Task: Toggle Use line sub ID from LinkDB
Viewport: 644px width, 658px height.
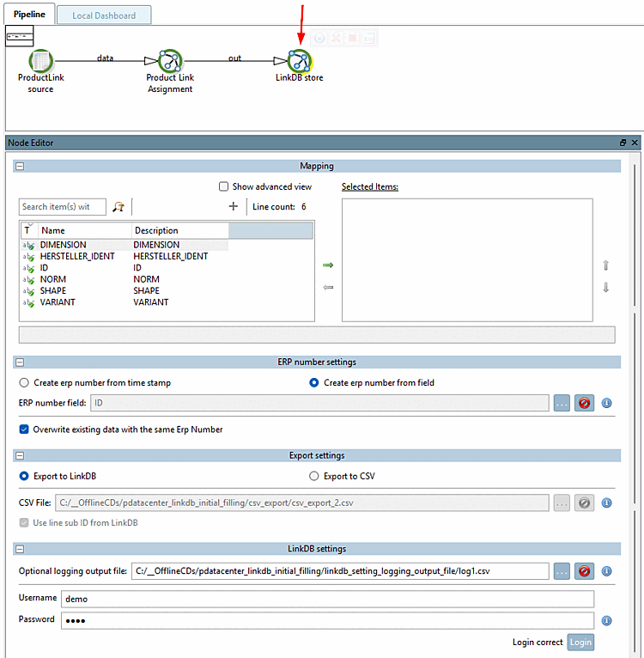Action: click(x=24, y=523)
